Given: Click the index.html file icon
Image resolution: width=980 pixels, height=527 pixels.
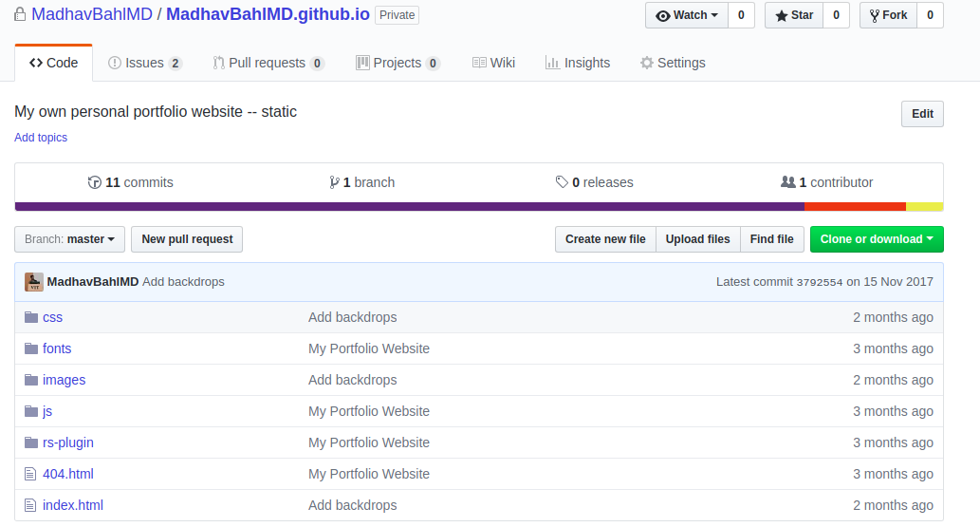Looking at the screenshot, I should [30, 505].
